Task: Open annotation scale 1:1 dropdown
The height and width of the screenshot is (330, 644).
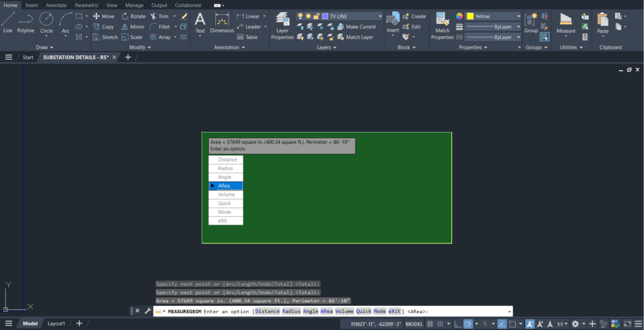Action: coord(562,324)
